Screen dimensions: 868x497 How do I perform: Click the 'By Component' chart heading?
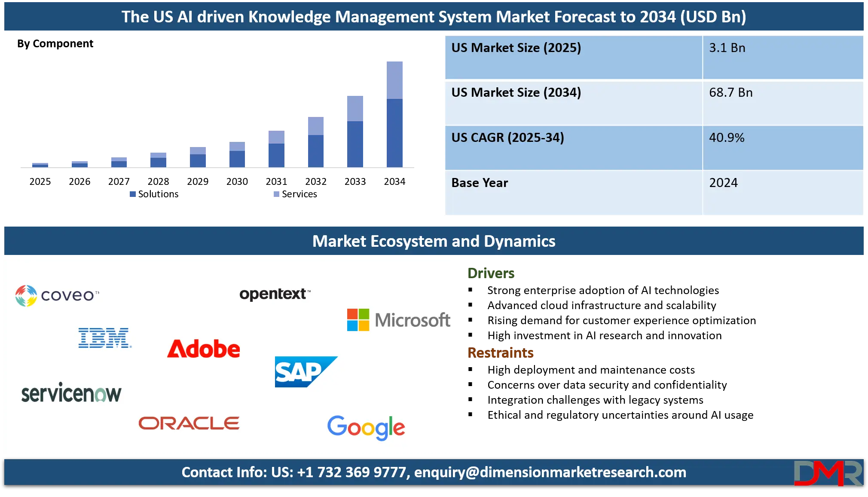(55, 44)
